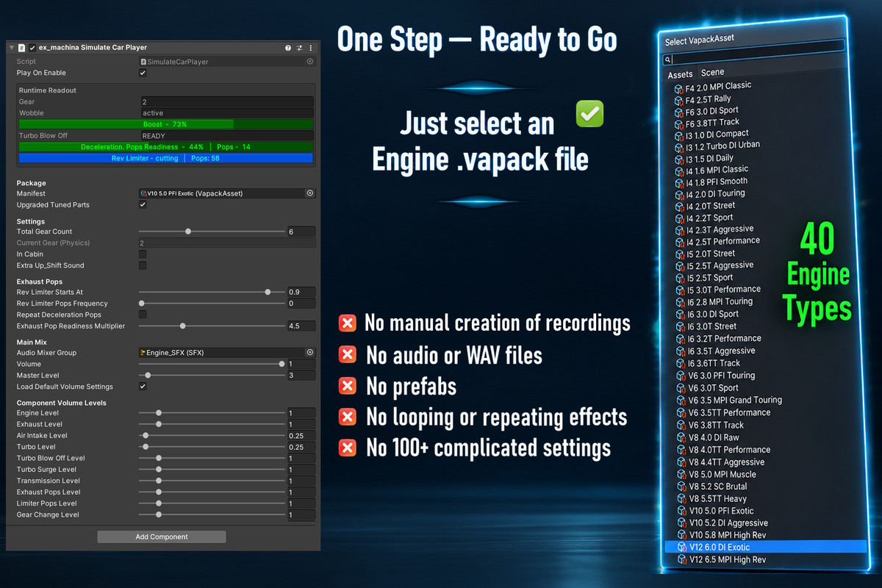Screen dimensions: 882x588
Task: Uncheck Play On Enable
Action: coord(143,73)
